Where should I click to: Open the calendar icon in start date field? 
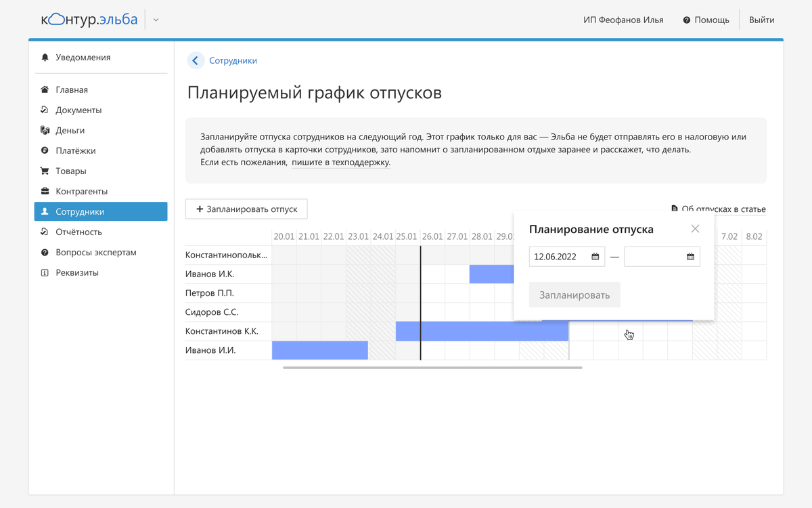595,257
